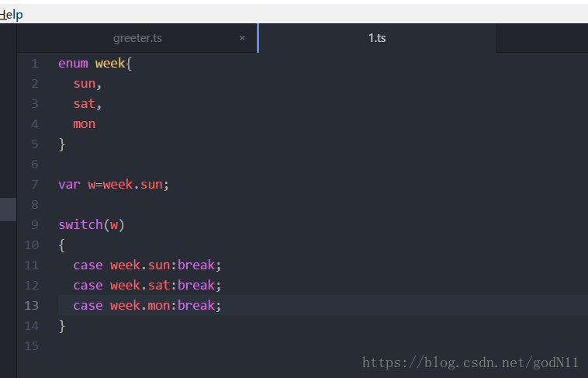Open the Help menu
588x378 pixels.
click(x=11, y=15)
